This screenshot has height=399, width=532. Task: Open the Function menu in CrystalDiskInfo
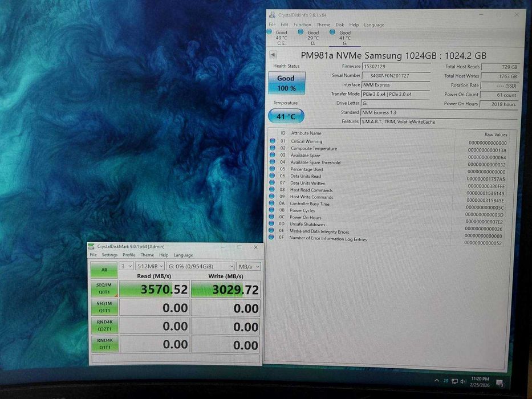[x=302, y=25]
